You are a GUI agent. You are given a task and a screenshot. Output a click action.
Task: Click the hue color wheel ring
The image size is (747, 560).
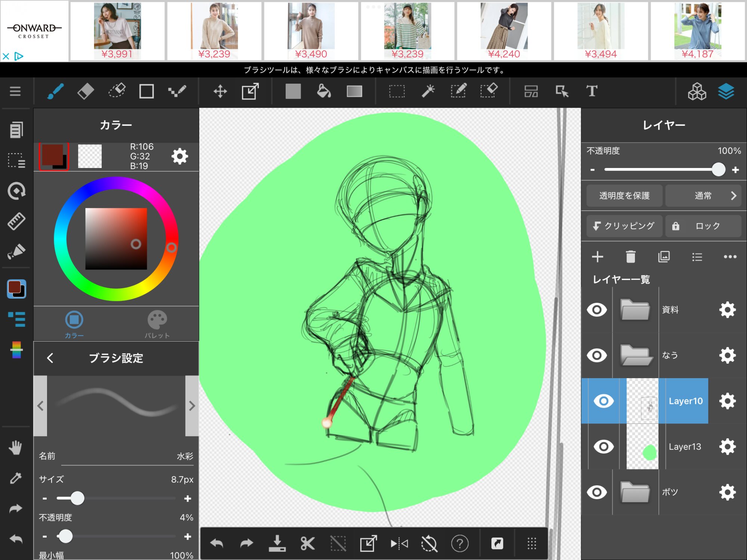pyautogui.click(x=61, y=239)
